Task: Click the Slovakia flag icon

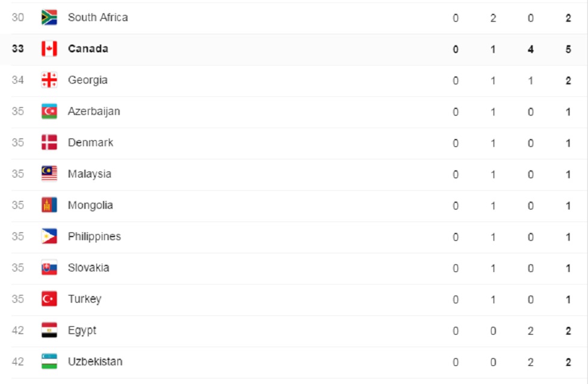Action: (x=49, y=268)
